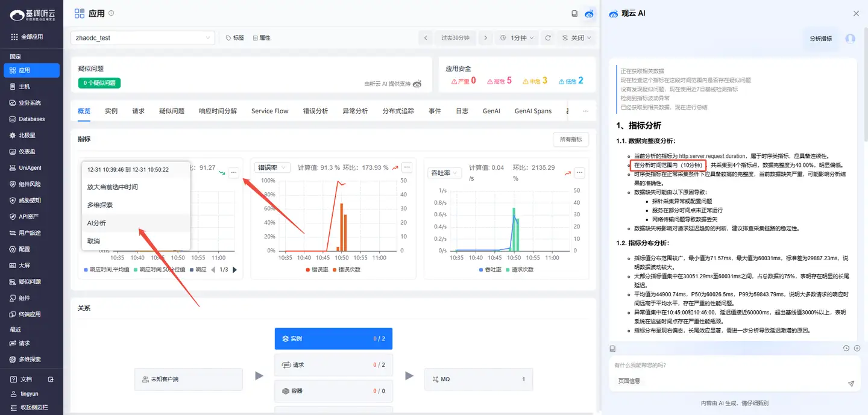The height and width of the screenshot is (415, 868).
Task: Click the 所有指标 button
Action: (570, 139)
